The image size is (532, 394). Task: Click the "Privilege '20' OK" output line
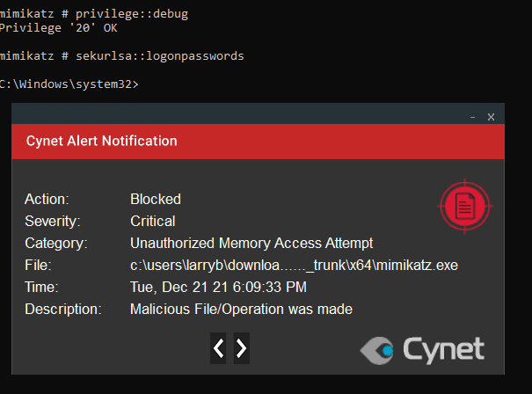[x=58, y=28]
